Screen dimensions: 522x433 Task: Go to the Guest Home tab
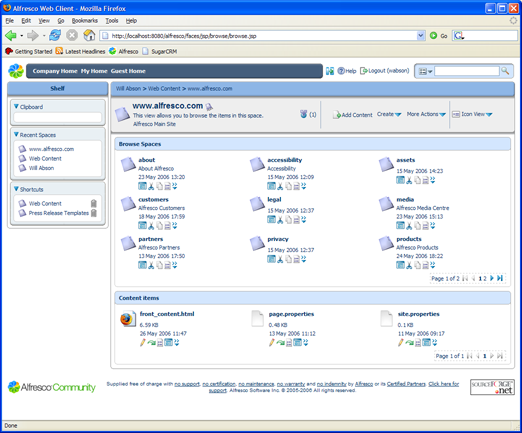[x=128, y=71]
